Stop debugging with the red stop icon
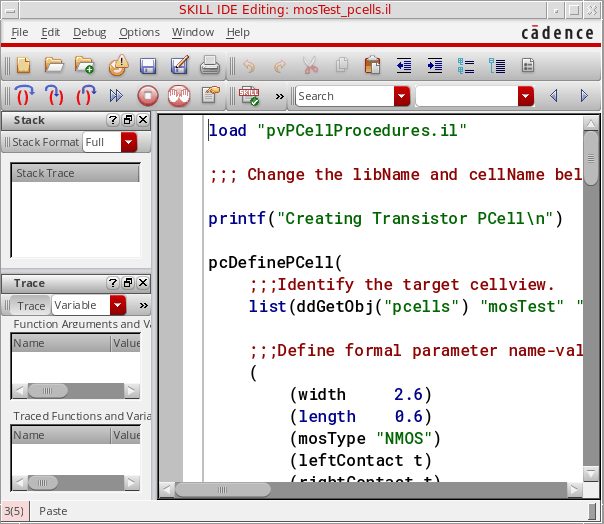The height and width of the screenshot is (524, 604). 148,96
